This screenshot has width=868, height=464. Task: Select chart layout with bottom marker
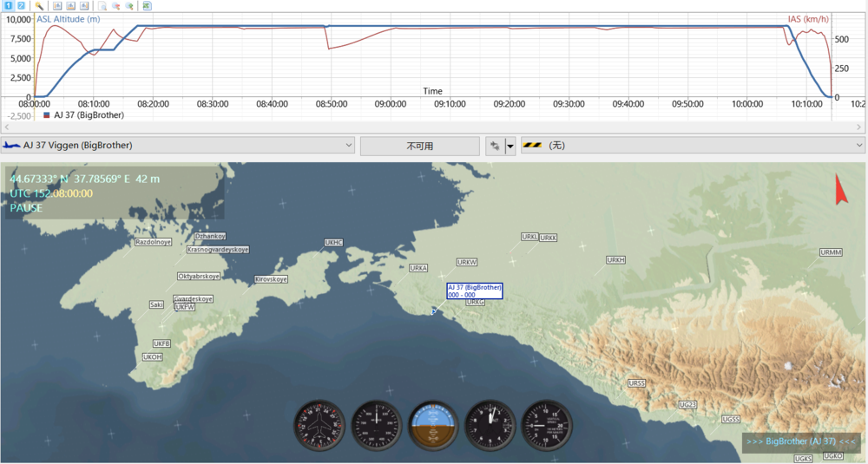(x=71, y=5)
